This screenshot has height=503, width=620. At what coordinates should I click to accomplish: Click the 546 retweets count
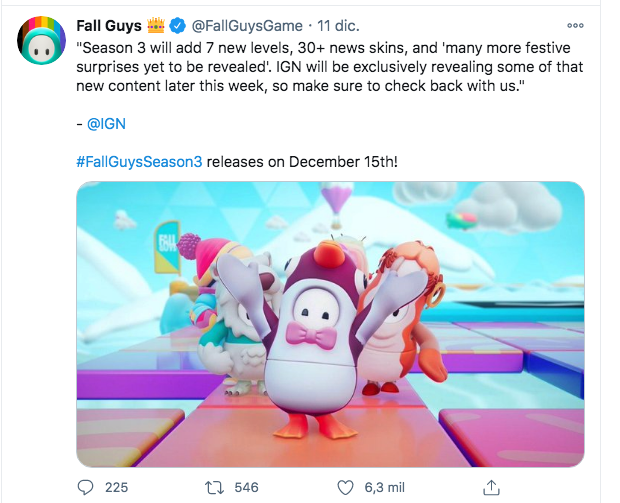(246, 488)
